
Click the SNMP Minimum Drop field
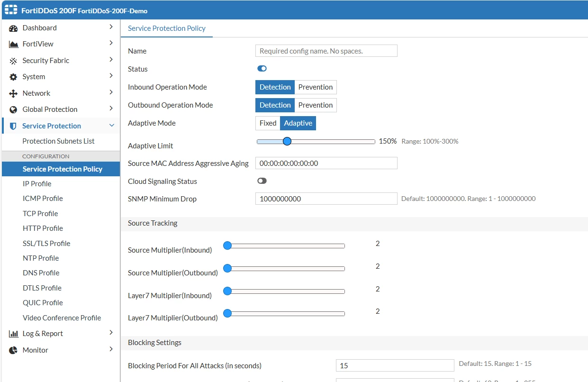[x=326, y=199]
